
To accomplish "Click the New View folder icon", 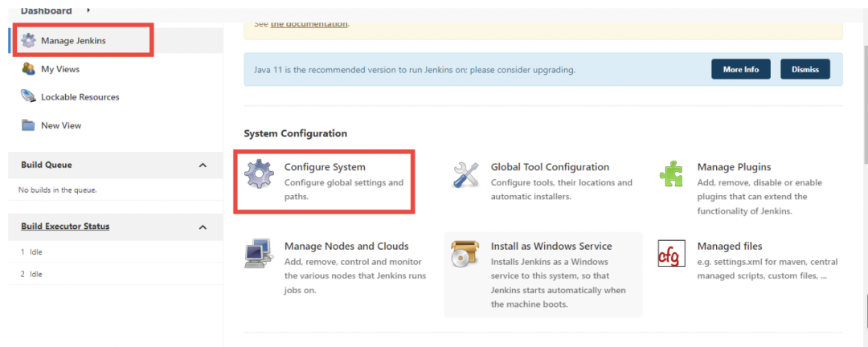I will (29, 125).
